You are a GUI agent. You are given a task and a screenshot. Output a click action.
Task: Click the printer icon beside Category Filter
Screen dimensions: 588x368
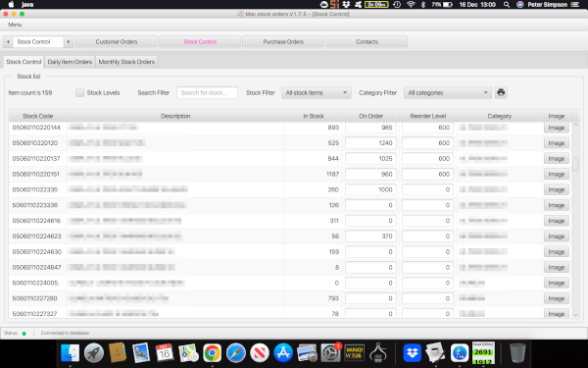pos(501,92)
